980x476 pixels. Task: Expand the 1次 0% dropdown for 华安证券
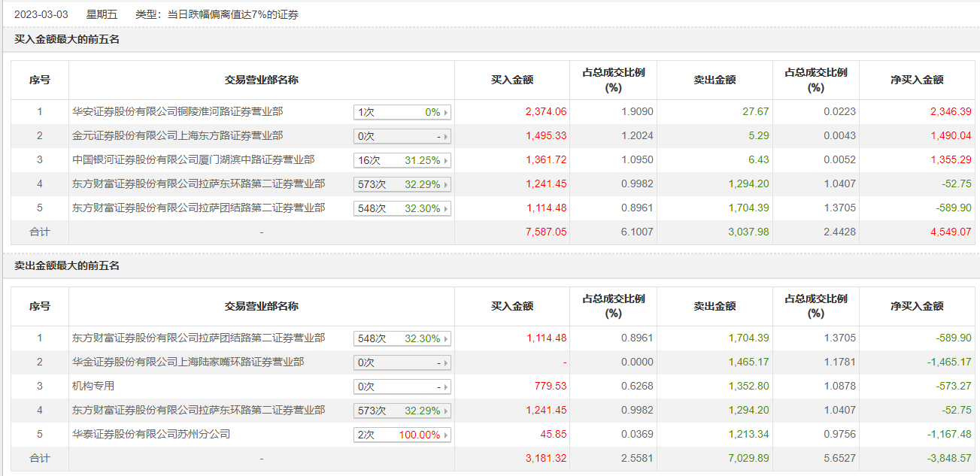(402, 112)
